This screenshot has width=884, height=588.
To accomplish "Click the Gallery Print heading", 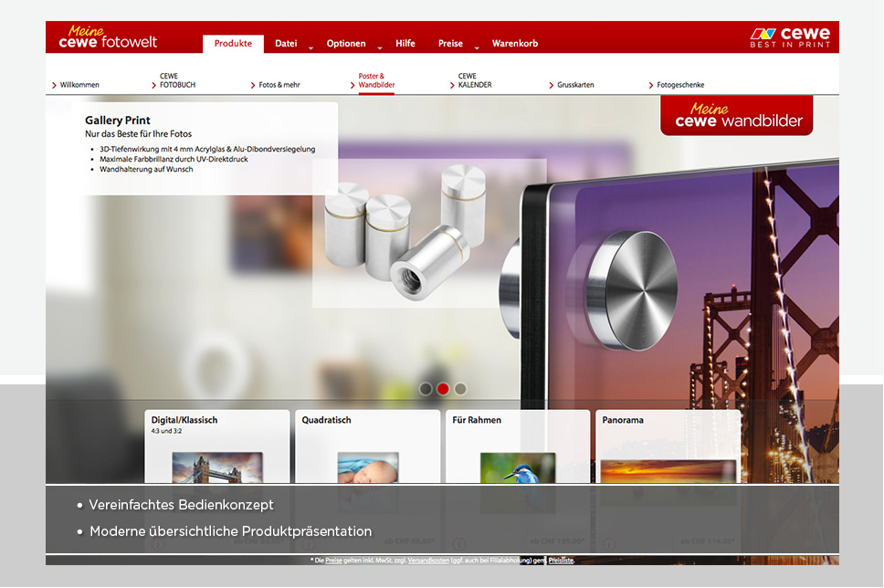I will (117, 121).
